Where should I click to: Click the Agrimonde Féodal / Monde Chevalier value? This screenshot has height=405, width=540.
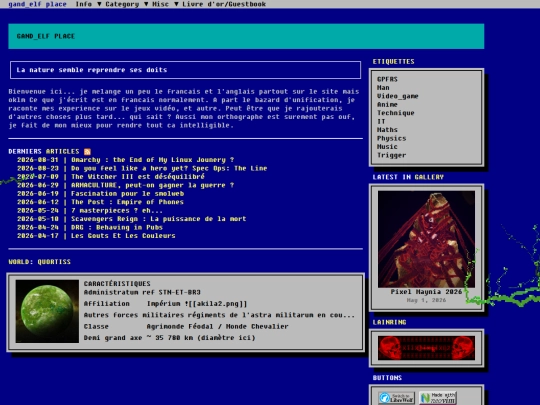[x=217, y=326]
